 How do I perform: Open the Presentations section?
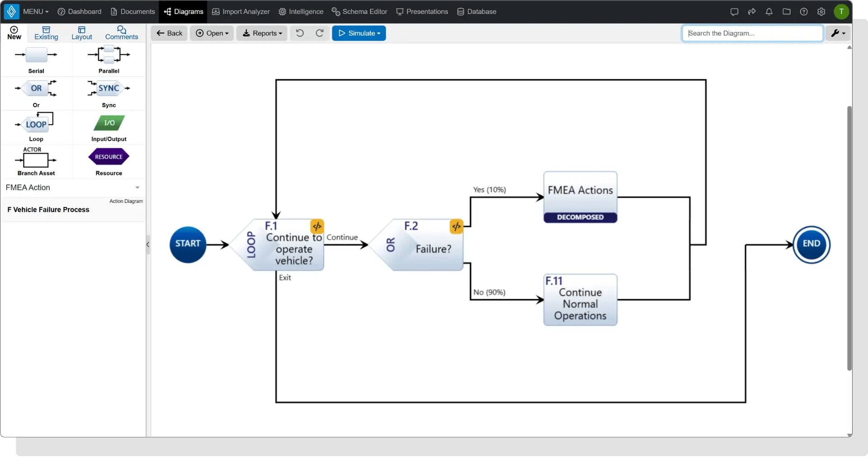(422, 11)
